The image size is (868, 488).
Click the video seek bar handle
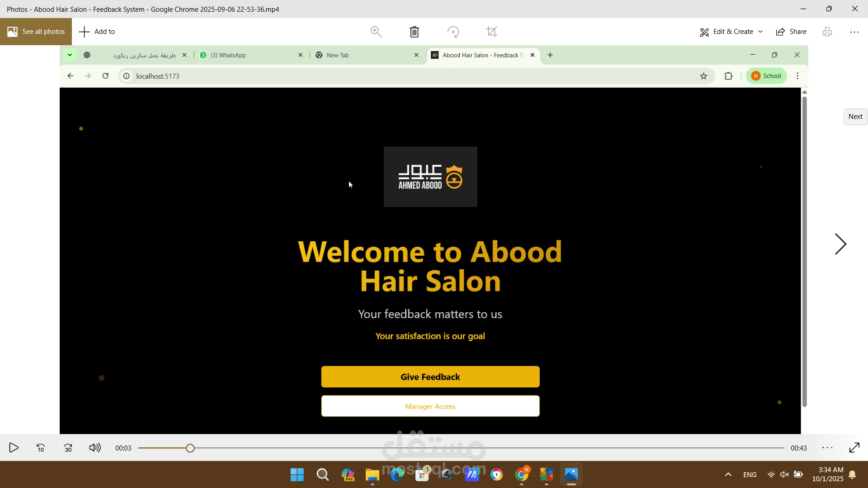(190, 448)
